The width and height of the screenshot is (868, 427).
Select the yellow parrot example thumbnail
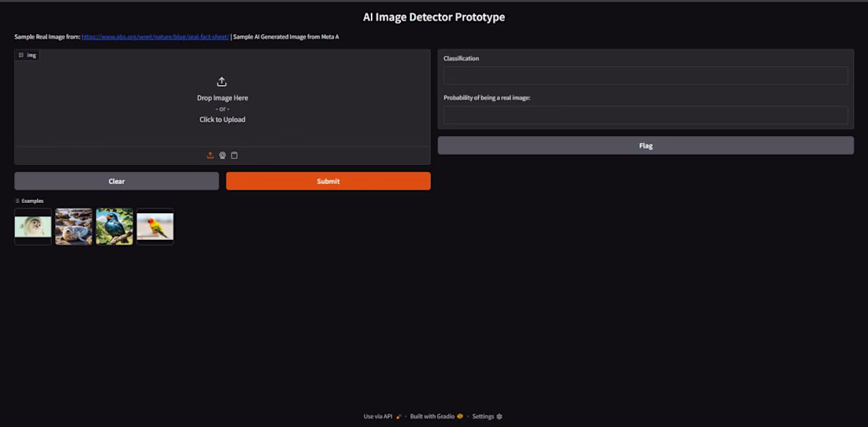(x=155, y=227)
